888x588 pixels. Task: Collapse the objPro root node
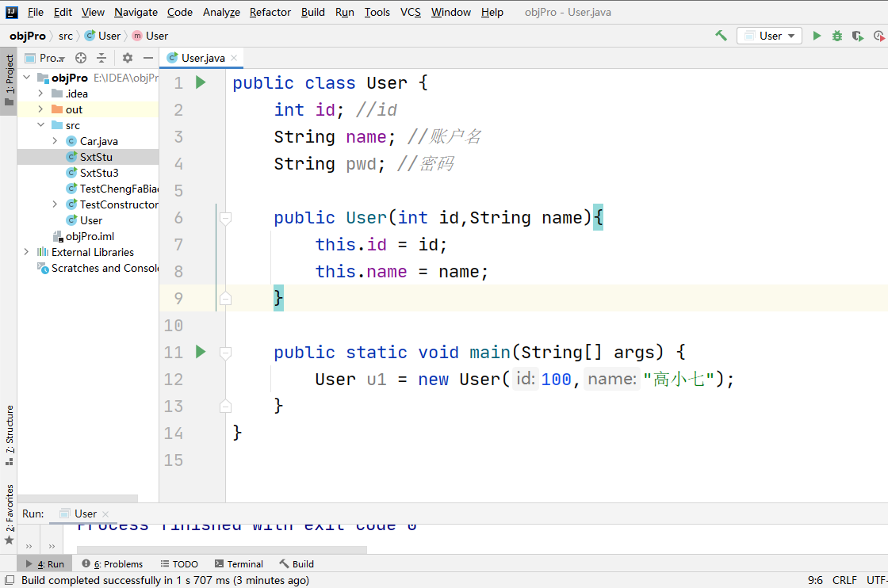27,78
